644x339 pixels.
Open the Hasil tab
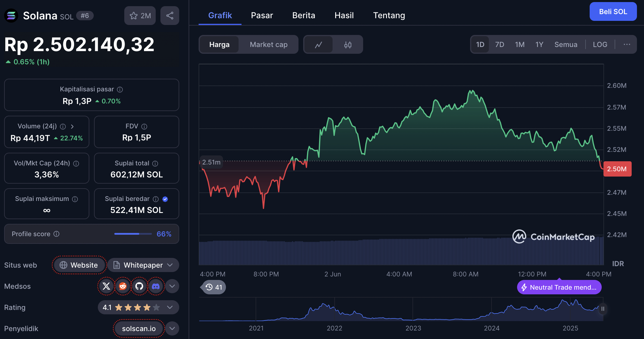click(344, 15)
